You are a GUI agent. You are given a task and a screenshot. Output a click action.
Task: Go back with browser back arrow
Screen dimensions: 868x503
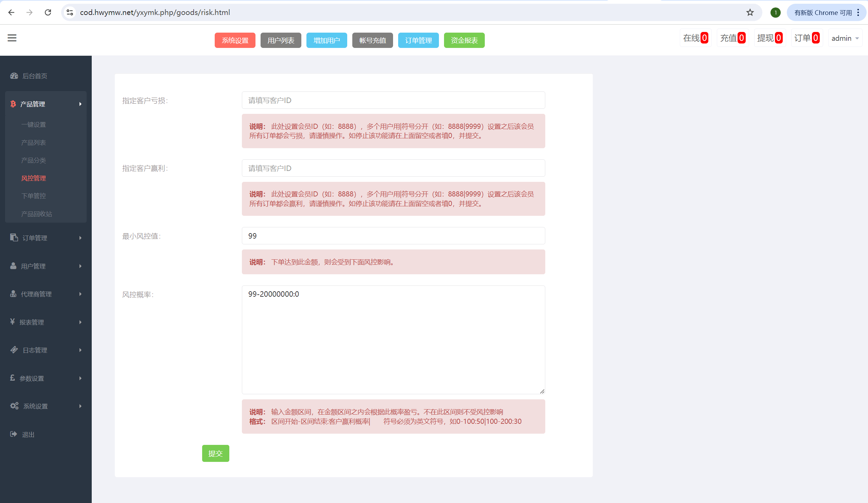[x=11, y=12]
